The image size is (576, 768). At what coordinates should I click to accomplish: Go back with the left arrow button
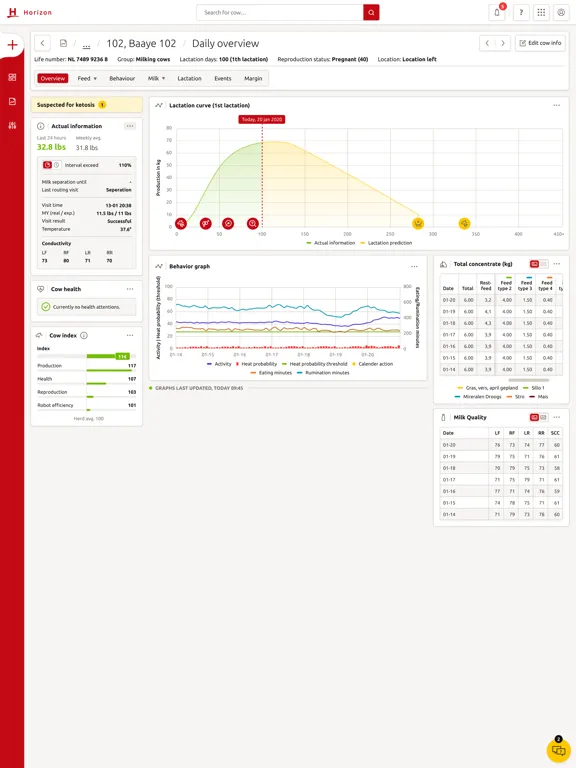(x=43, y=43)
